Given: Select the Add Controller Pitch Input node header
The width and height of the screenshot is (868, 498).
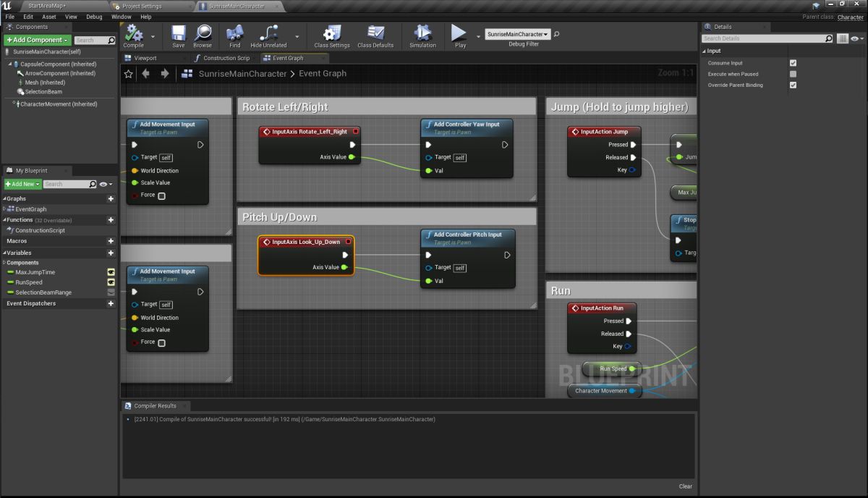Looking at the screenshot, I should click(467, 237).
